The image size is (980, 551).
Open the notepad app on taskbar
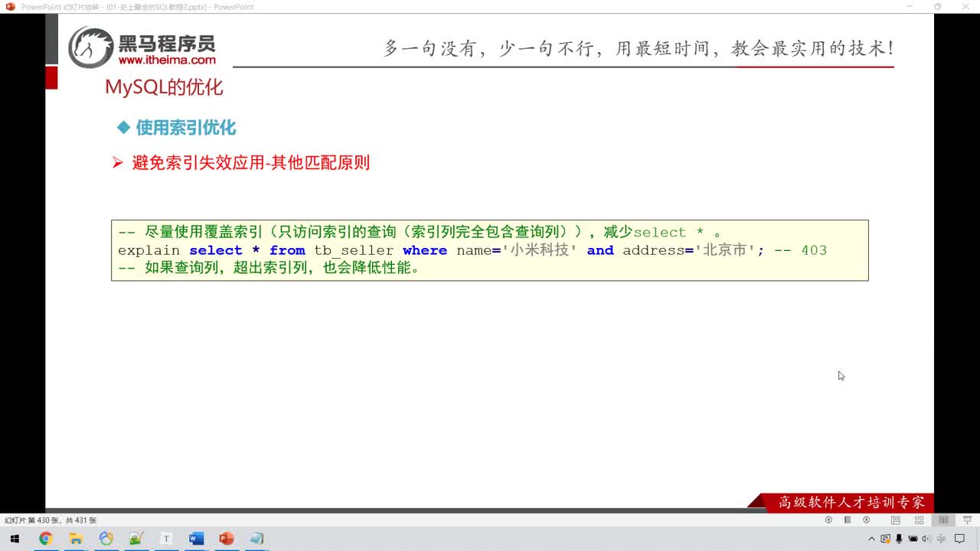256,539
